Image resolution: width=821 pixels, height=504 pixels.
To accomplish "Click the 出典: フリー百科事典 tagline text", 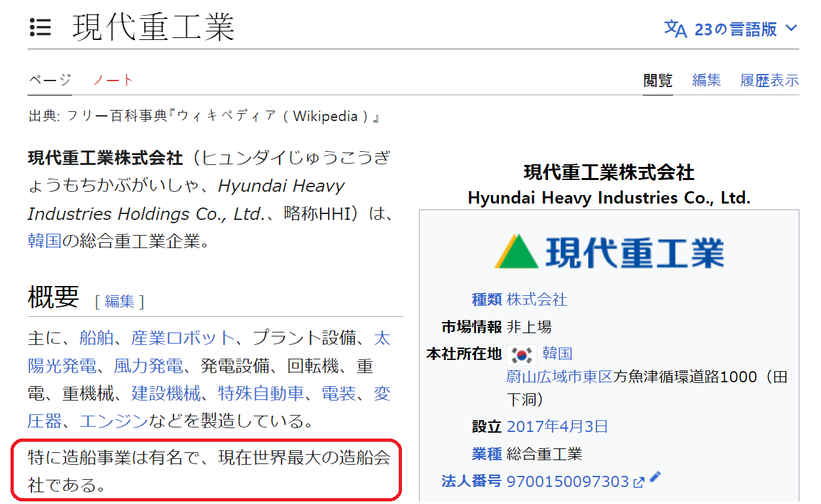I will point(204,117).
